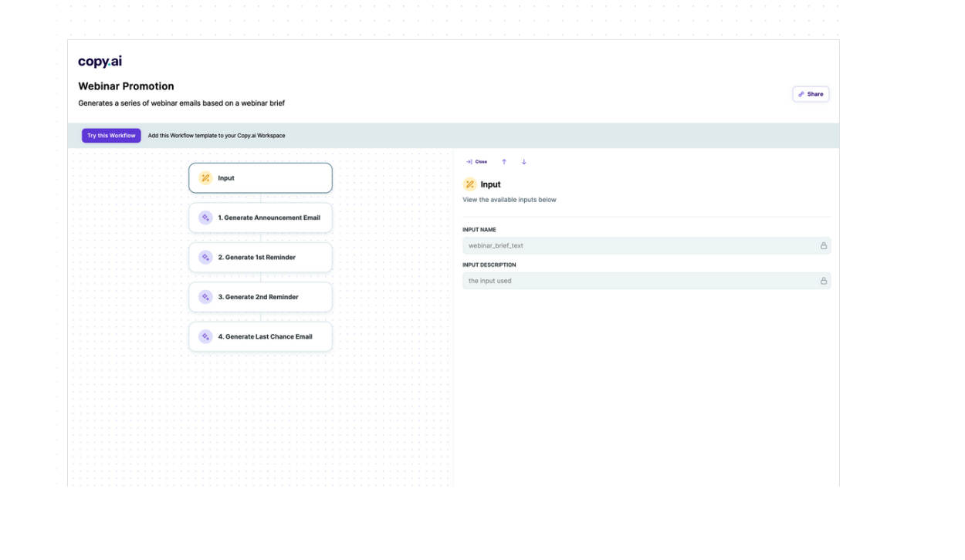
Task: Click the down arrow in panel header
Action: coord(524,162)
